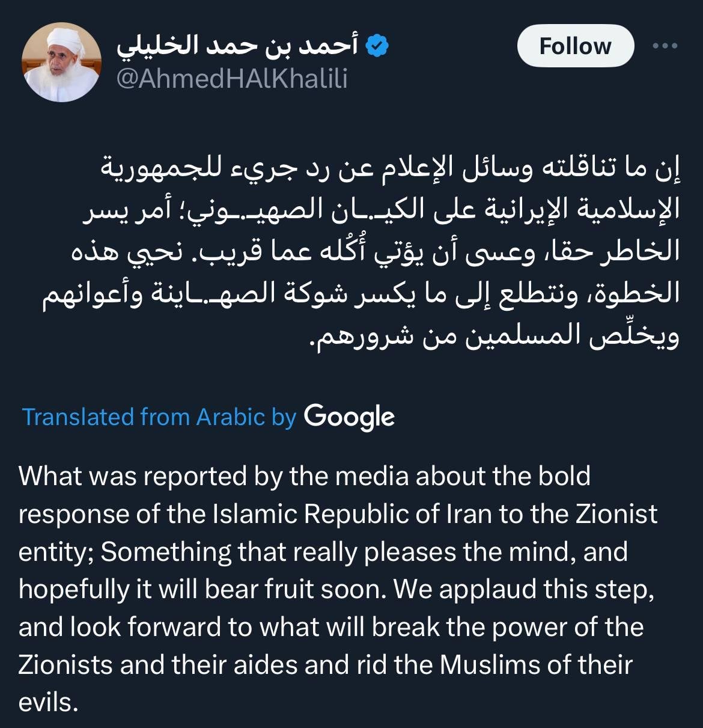Tap "Zionists and their aides" in translation
The height and width of the screenshot is (728, 703).
point(159,665)
